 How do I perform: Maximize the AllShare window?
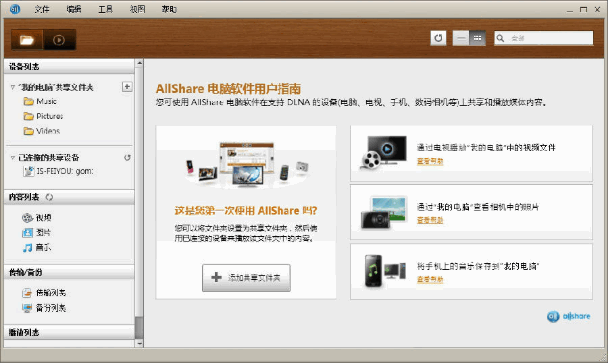583,9
